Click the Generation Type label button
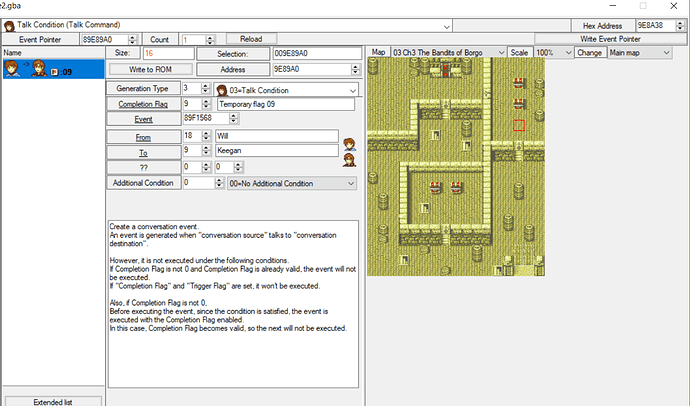 click(143, 88)
